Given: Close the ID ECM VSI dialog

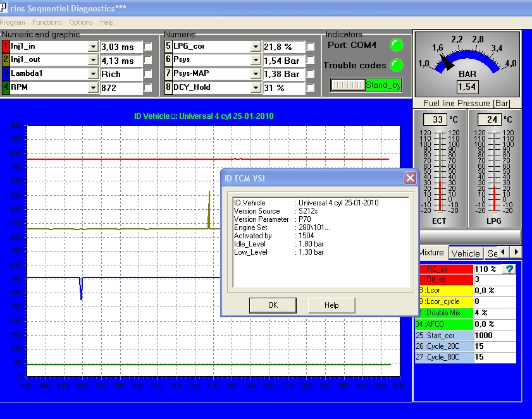Looking at the screenshot, I should [409, 178].
